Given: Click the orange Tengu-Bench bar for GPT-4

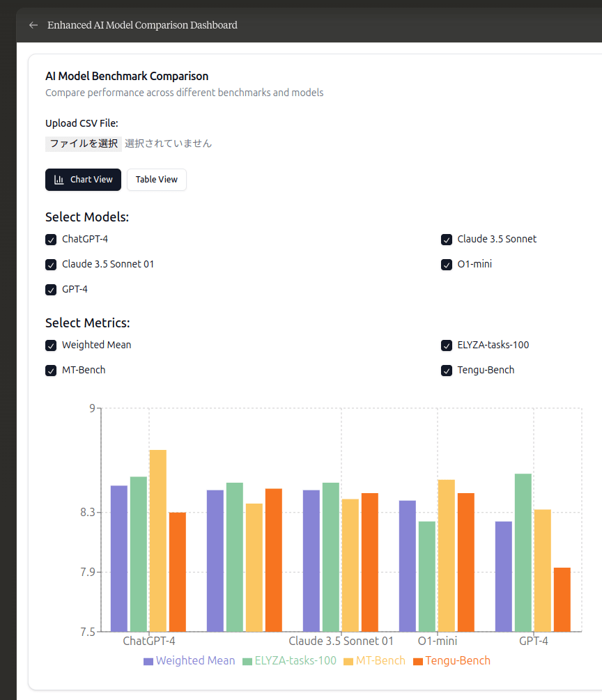Looking at the screenshot, I should [562, 600].
